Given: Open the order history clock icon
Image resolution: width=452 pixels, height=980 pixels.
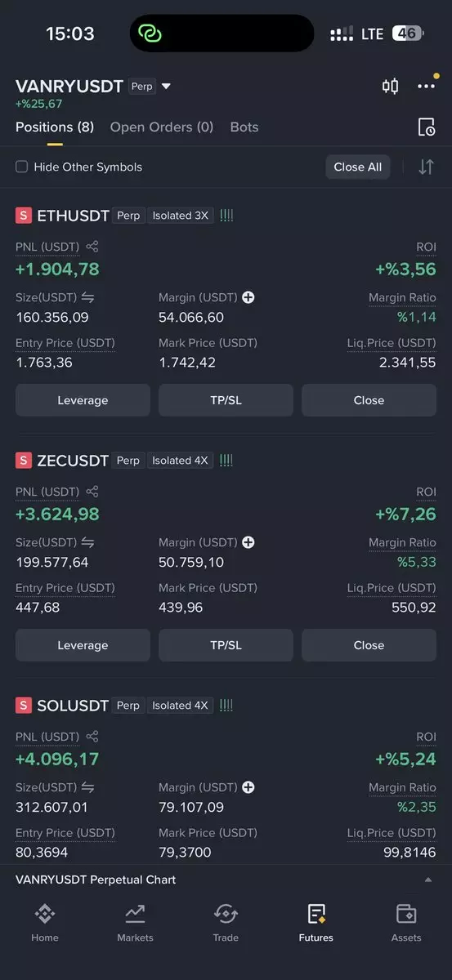Looking at the screenshot, I should [x=426, y=127].
